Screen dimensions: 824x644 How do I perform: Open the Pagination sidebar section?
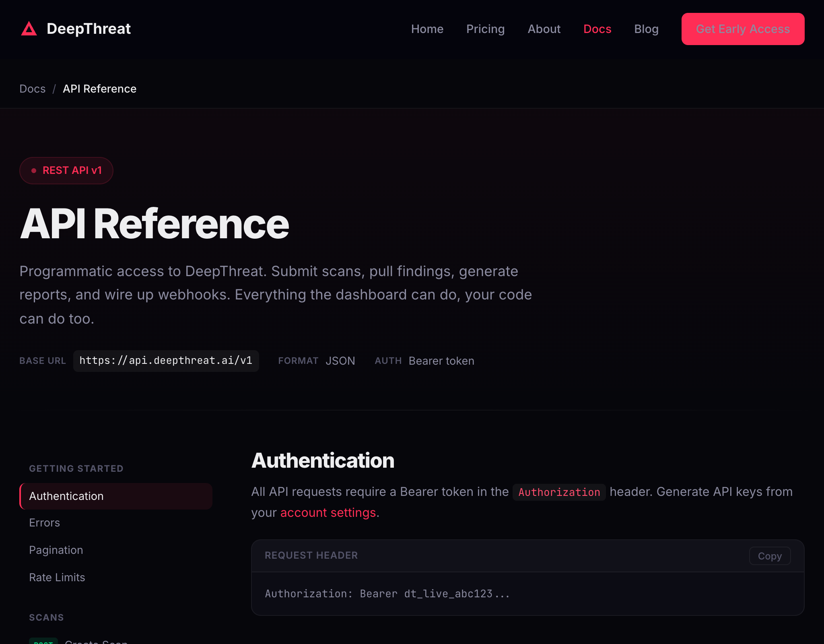[x=56, y=550]
